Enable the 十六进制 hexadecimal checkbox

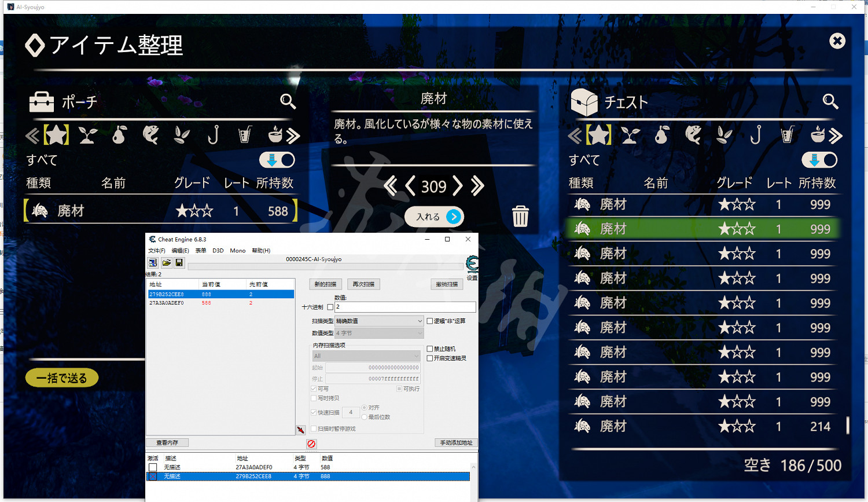330,307
